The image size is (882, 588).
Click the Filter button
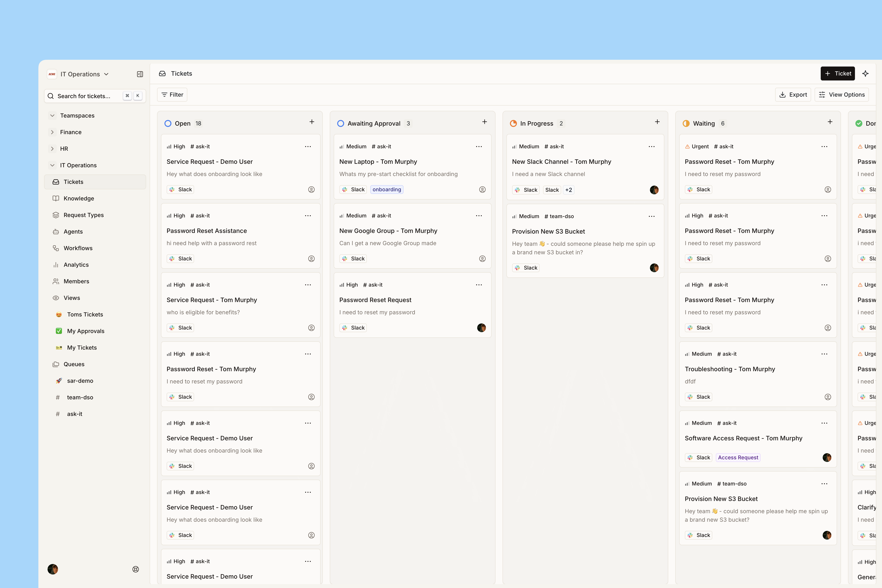[172, 94]
